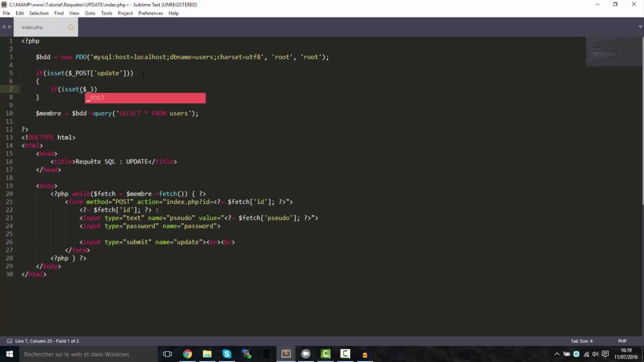Click the isset($_POST['update']) line
The width and height of the screenshot is (644, 362).
point(85,73)
